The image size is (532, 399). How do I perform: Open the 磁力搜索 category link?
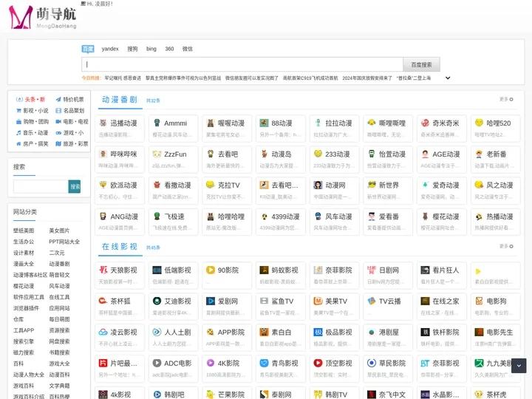(24, 352)
